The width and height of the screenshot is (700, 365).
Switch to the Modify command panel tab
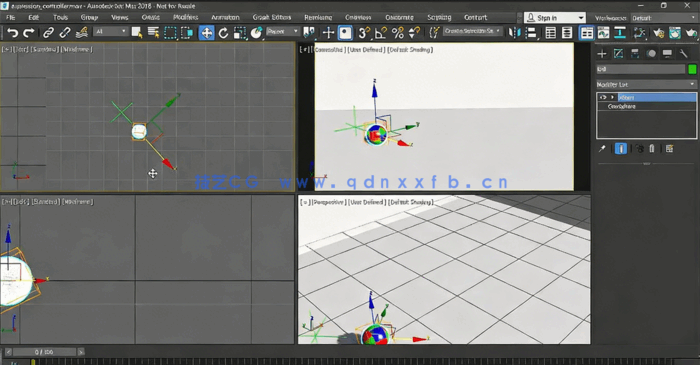tap(618, 54)
